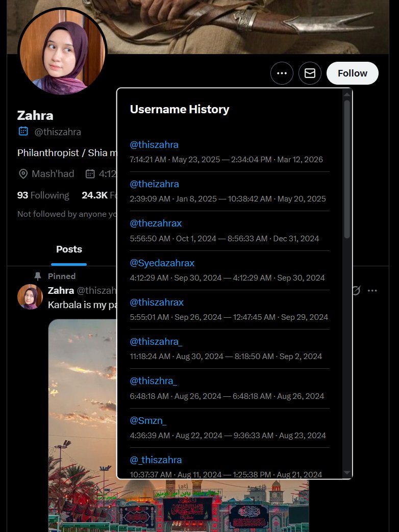
Task: Open Zahra's small avatar in pinned post
Action: pos(30,297)
